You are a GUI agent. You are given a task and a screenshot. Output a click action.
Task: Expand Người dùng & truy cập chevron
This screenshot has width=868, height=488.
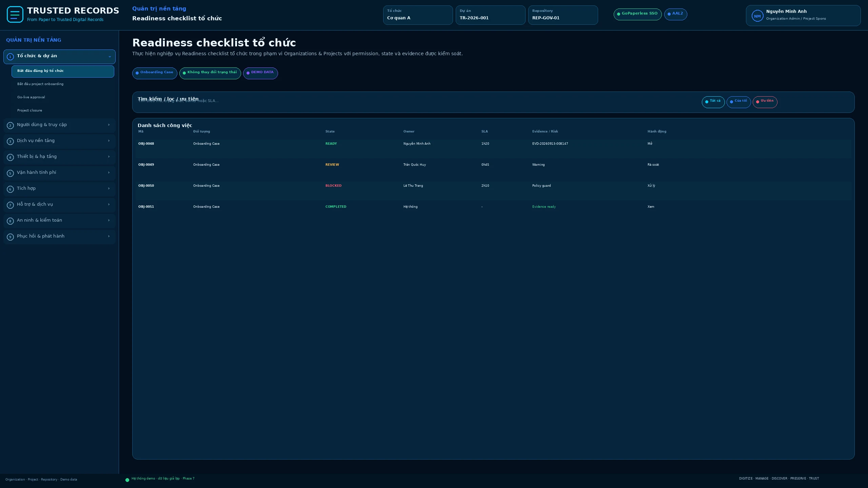(x=109, y=125)
